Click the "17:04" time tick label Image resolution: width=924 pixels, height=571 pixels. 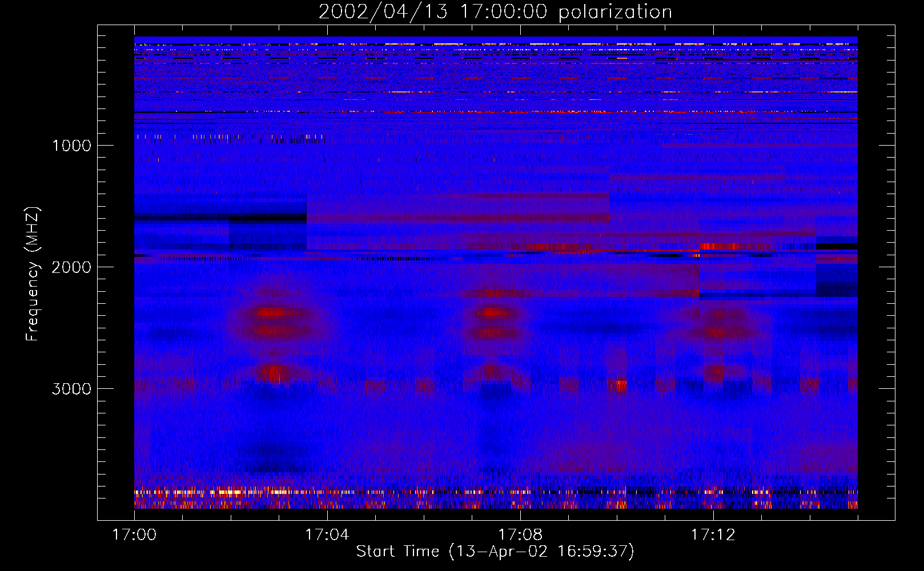pyautogui.click(x=327, y=535)
